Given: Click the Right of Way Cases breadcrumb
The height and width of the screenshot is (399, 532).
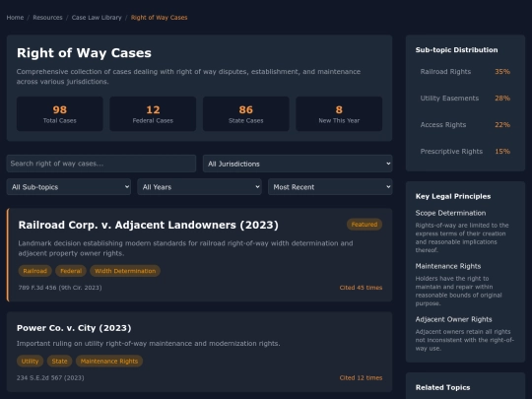Looking at the screenshot, I should [x=159, y=18].
